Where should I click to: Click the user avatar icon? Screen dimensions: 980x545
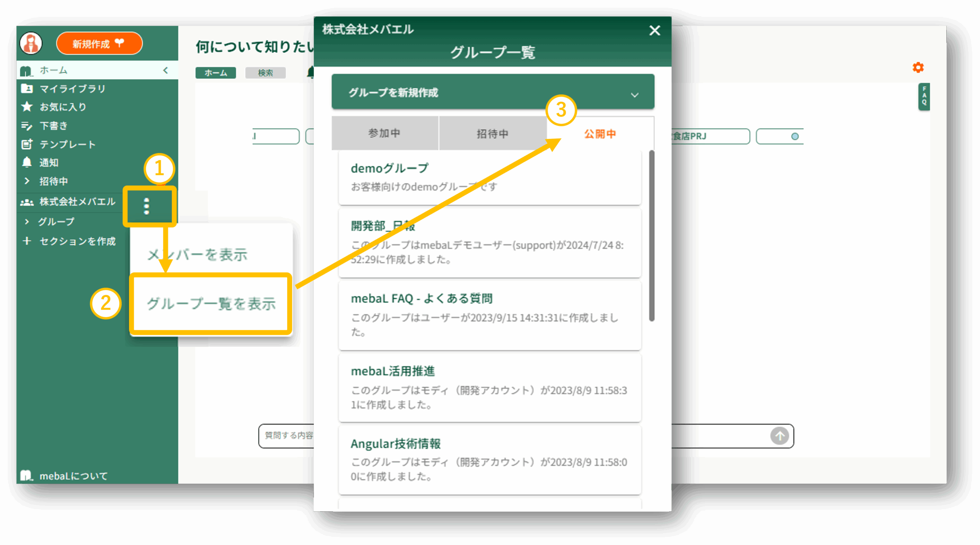pyautogui.click(x=31, y=43)
